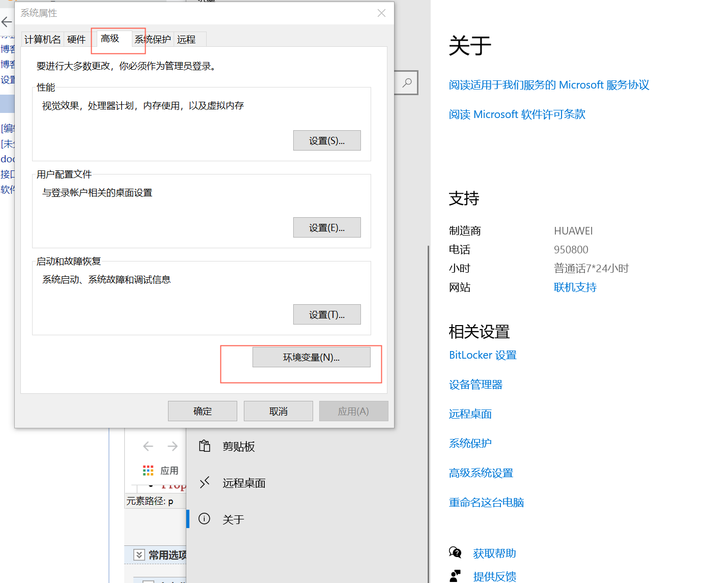Click the colorful 应用 apps grid icon

(x=148, y=471)
